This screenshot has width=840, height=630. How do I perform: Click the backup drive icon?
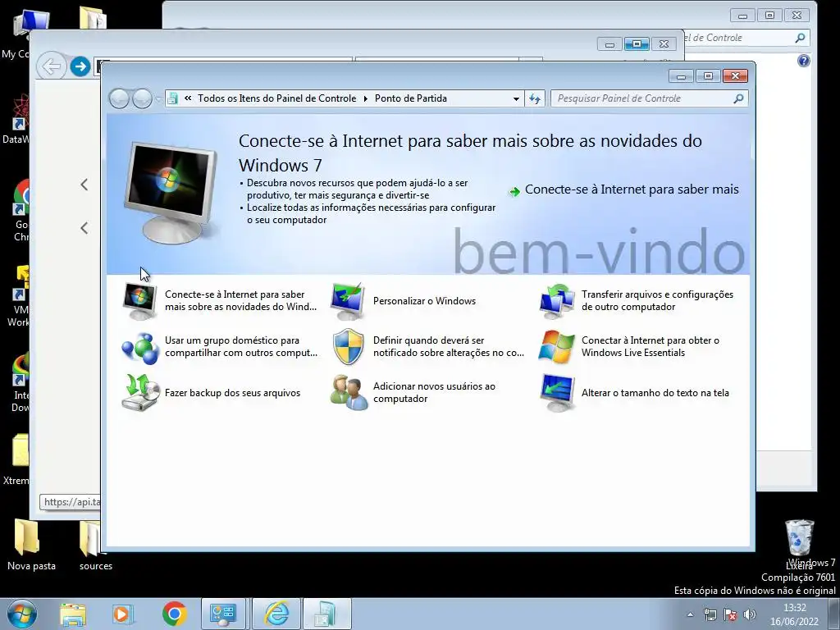pos(140,393)
